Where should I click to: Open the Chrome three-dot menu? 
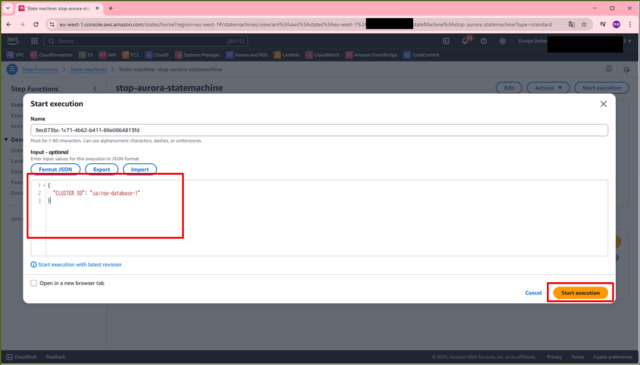coord(630,24)
